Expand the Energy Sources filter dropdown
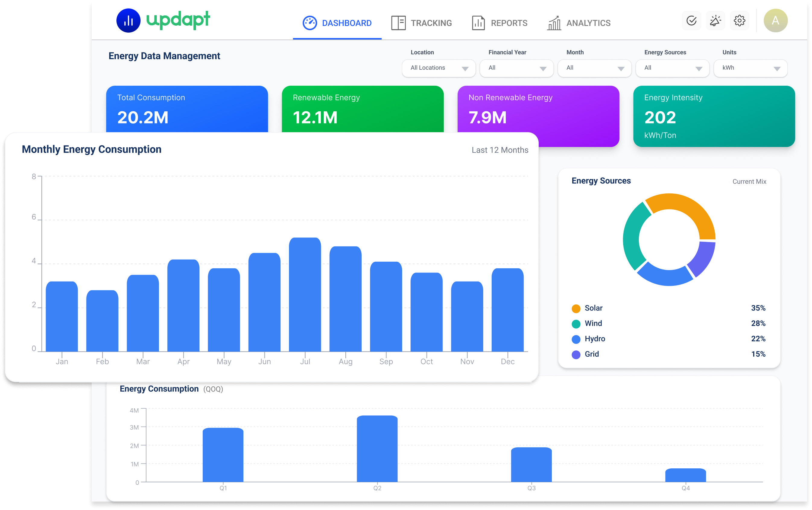812x510 pixels. point(672,68)
